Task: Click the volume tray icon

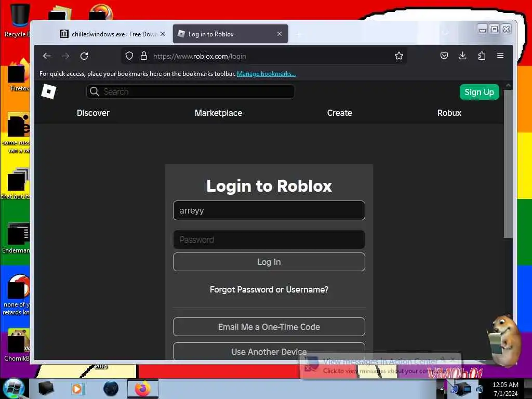Action: 480,389
